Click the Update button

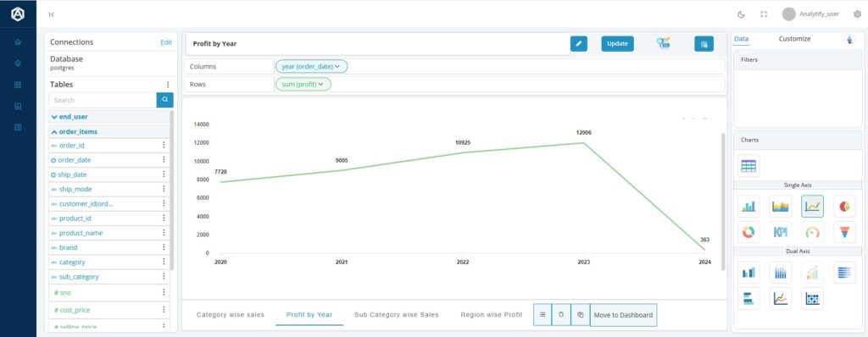point(617,44)
